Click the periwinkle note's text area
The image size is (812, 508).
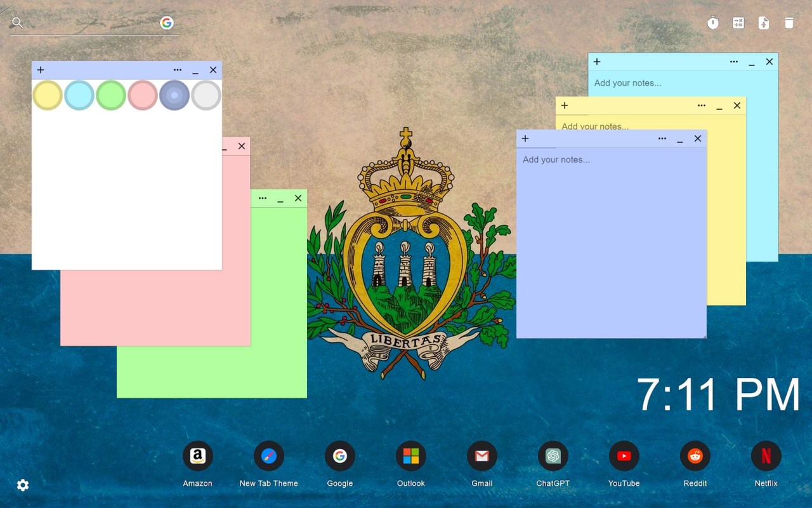(x=612, y=243)
